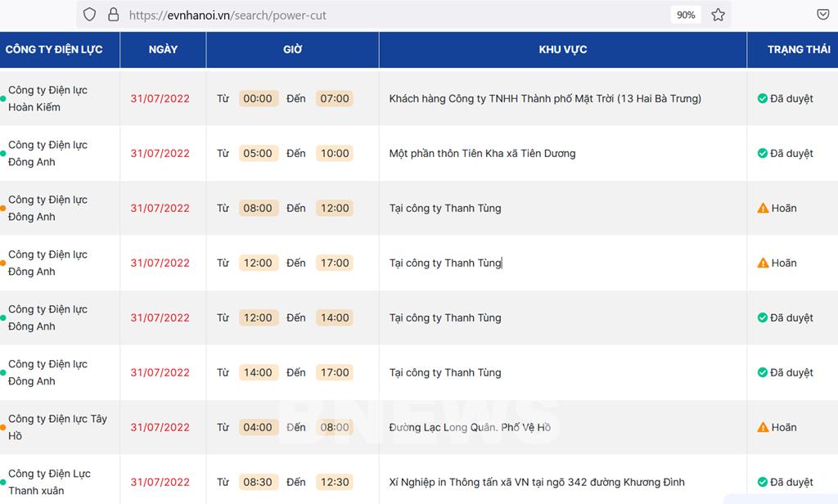Open the Pocket save icon
Screen dimensions: 838x504
click(823, 15)
